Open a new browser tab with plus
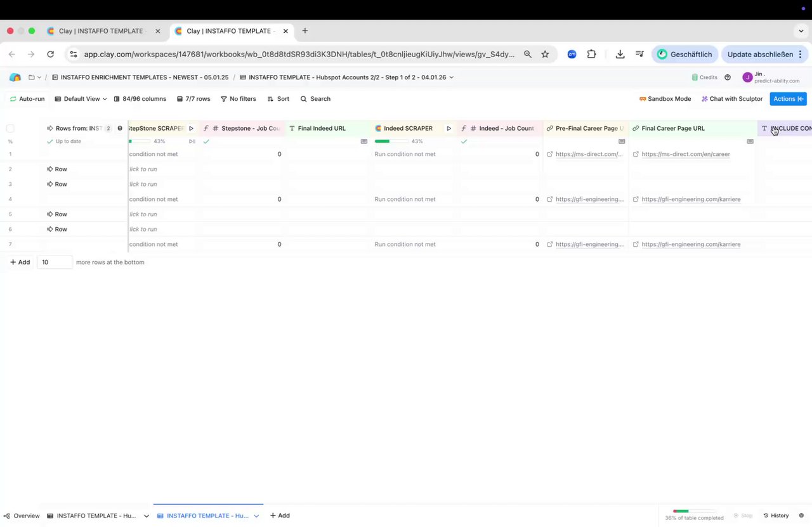812x527 pixels. point(305,30)
